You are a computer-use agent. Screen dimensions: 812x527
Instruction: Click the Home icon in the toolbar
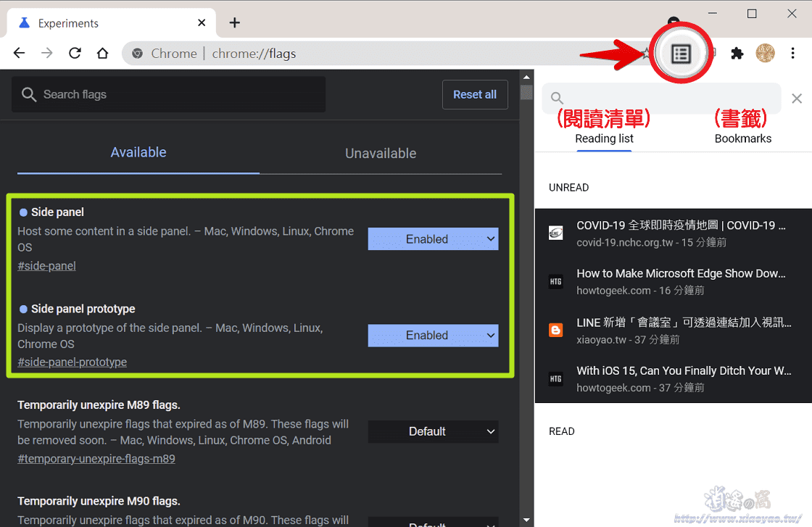(x=102, y=53)
